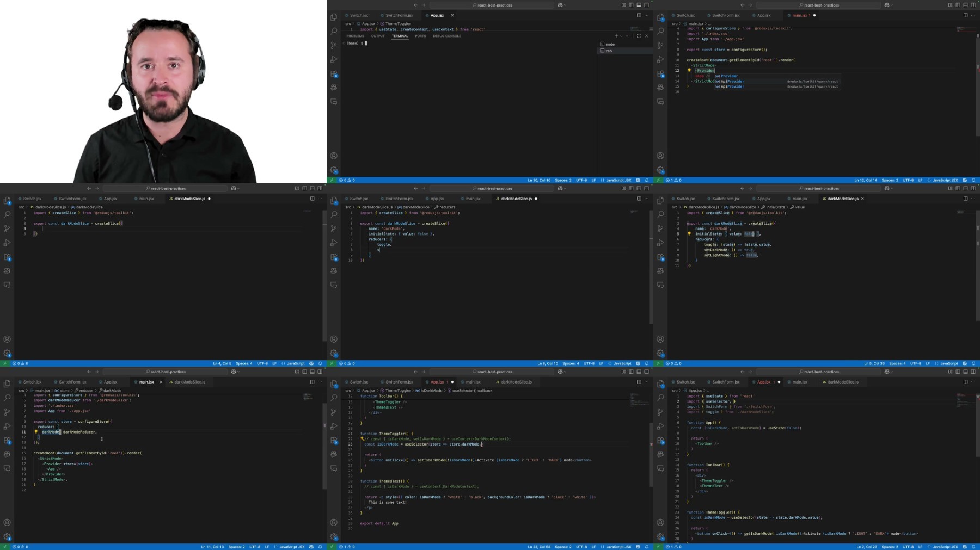
Task: Open problems count in Ln 12, Col 14 window
Action: pyautogui.click(x=673, y=180)
